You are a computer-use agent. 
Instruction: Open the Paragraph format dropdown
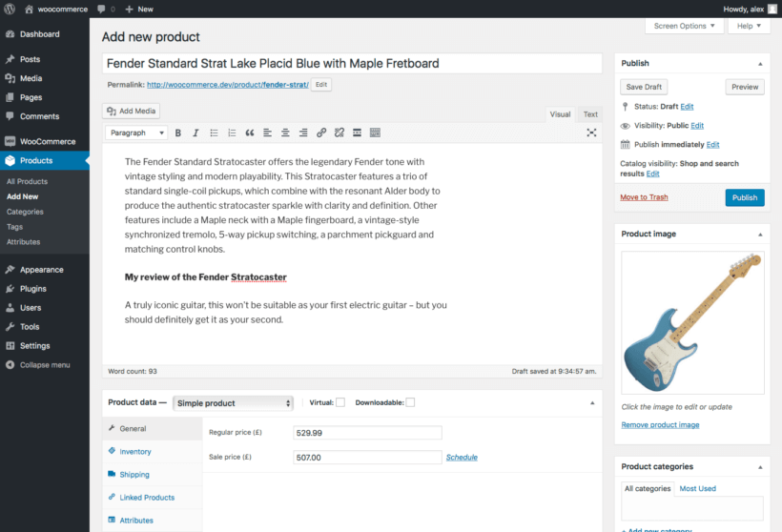click(136, 133)
